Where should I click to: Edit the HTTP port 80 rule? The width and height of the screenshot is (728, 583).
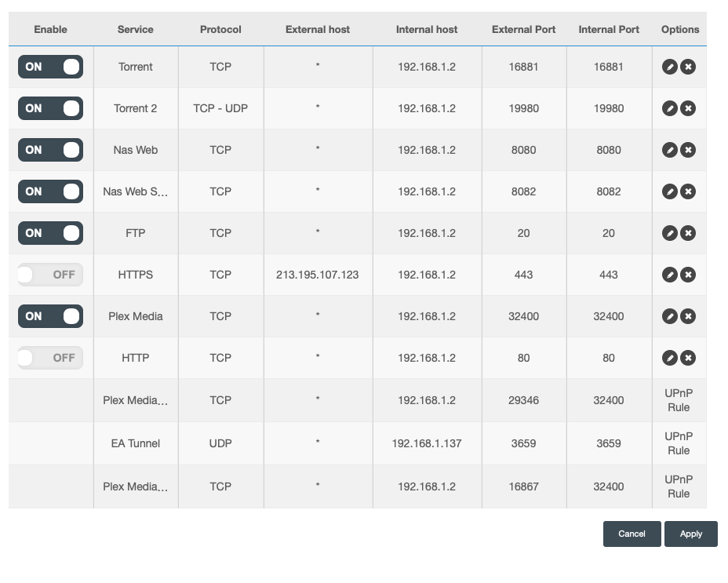click(x=669, y=358)
